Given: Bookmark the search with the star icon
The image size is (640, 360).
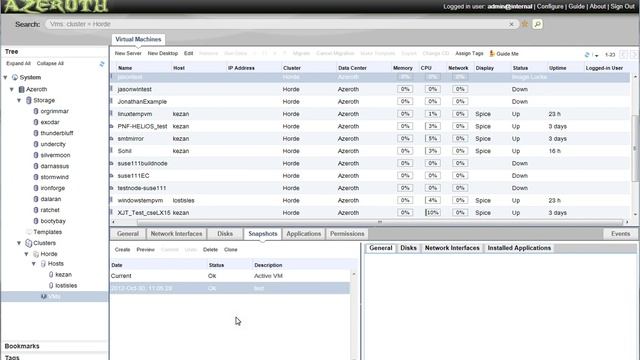Looking at the screenshot, I should tap(525, 24).
